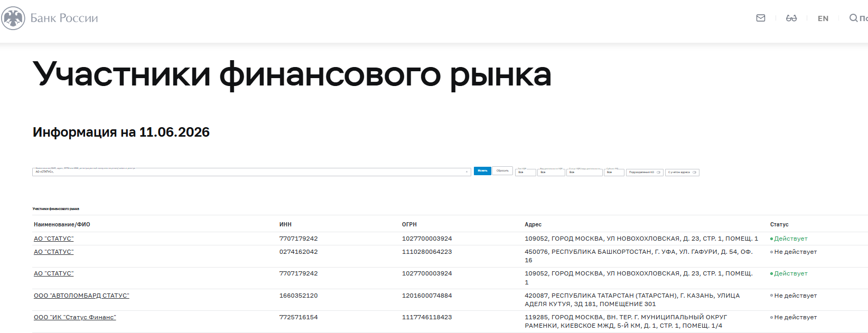Click the Республика Татарстан, Казань address cell
868x333 pixels.
[632, 300]
